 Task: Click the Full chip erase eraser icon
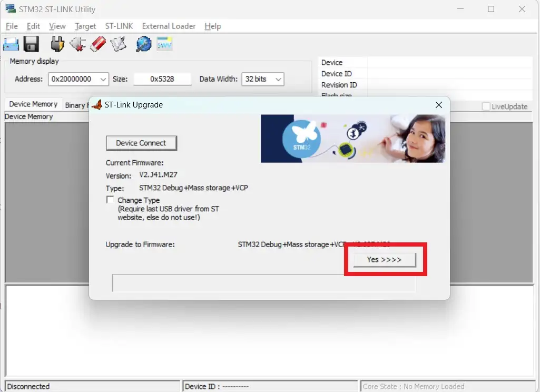98,44
